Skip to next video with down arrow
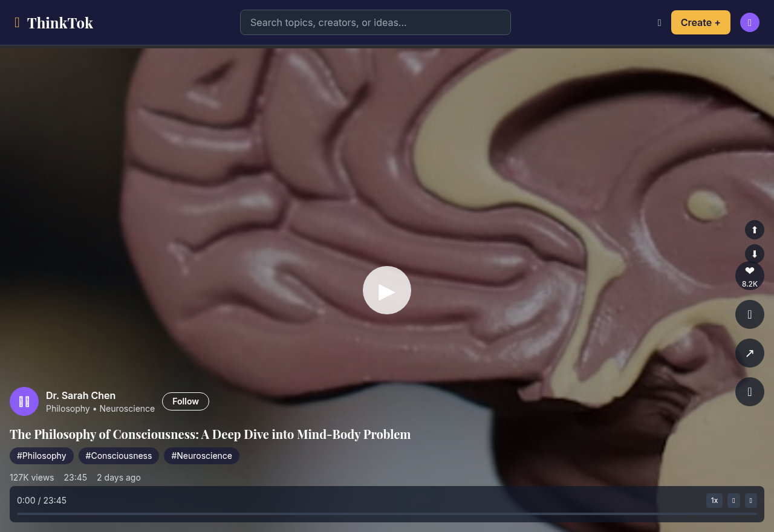 (x=754, y=254)
